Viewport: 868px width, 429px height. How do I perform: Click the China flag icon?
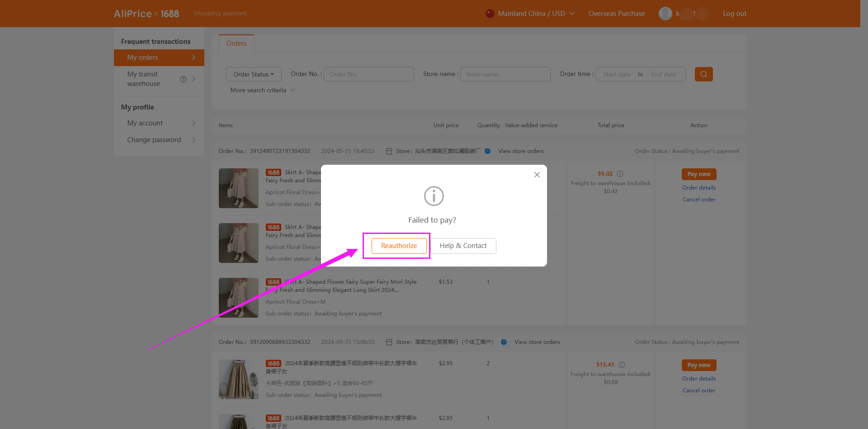[x=490, y=14]
